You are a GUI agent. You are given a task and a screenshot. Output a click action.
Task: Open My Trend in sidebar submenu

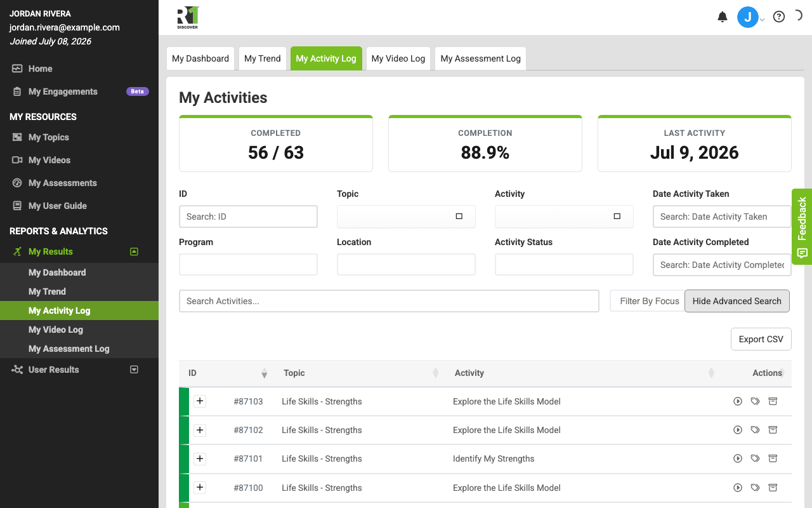pyautogui.click(x=47, y=291)
